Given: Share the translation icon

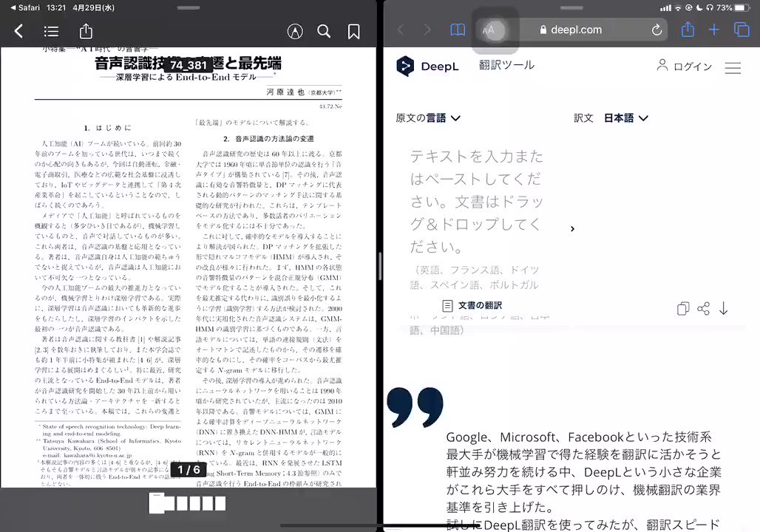Looking at the screenshot, I should (703, 309).
